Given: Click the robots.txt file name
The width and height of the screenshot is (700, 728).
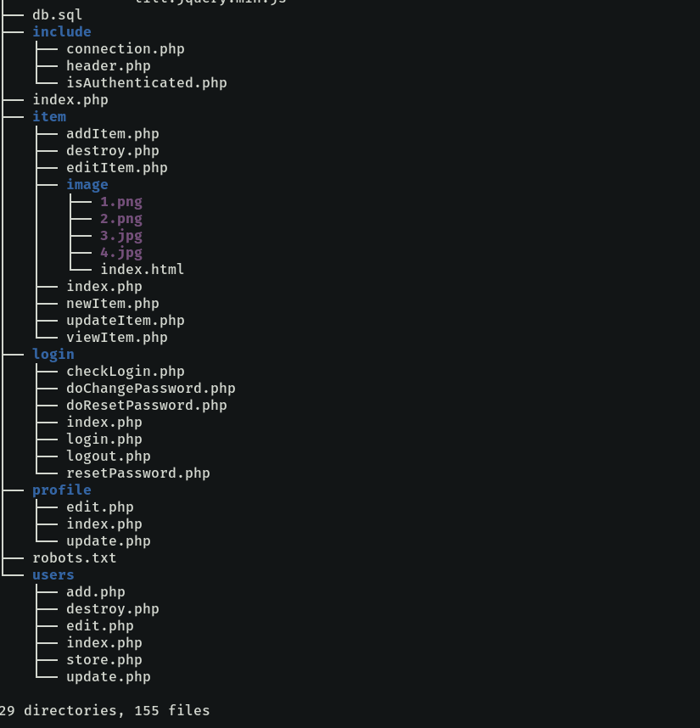Looking at the screenshot, I should coord(75,558).
